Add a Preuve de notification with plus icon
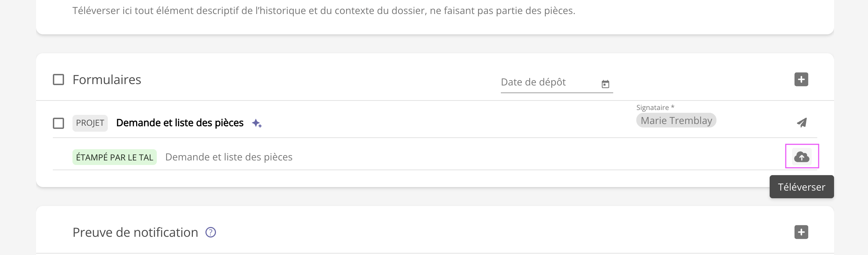Image resolution: width=868 pixels, height=255 pixels. pyautogui.click(x=801, y=232)
